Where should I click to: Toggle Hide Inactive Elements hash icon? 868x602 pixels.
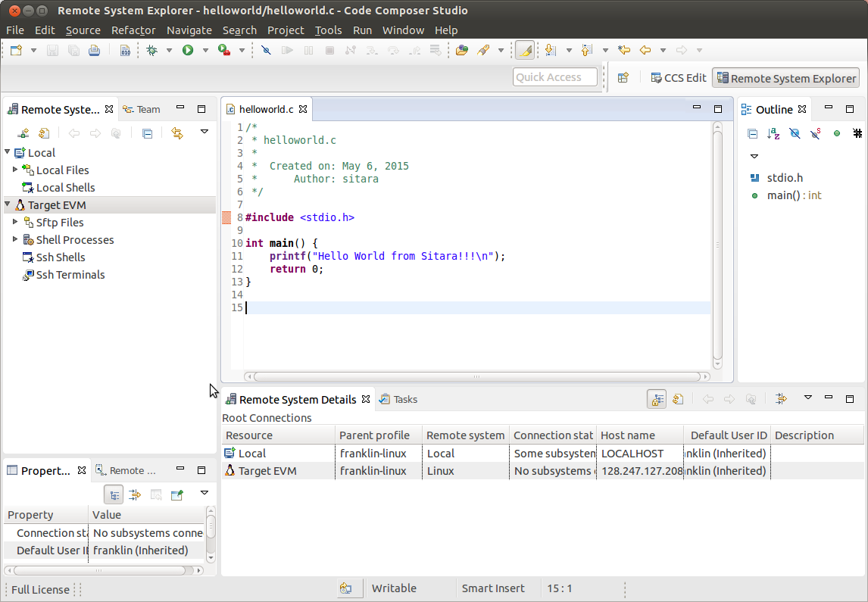857,133
